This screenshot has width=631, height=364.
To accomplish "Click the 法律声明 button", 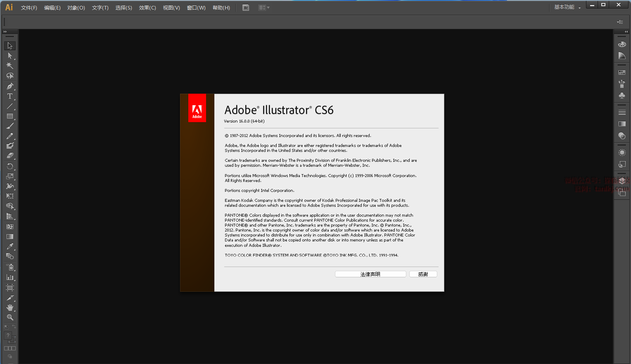I will point(370,274).
